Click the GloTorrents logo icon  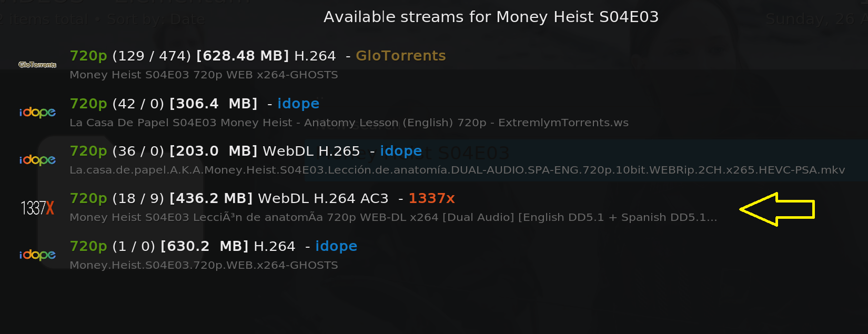coord(37,65)
